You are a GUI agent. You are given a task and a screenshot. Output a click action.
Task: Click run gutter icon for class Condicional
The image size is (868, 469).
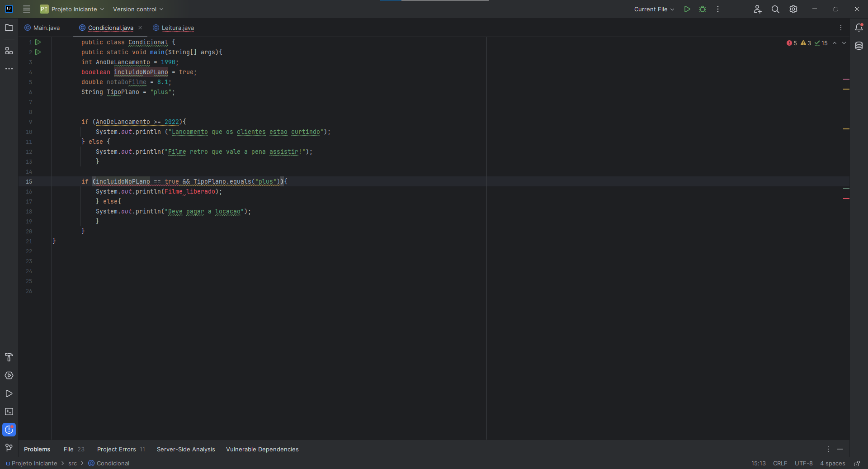click(38, 42)
